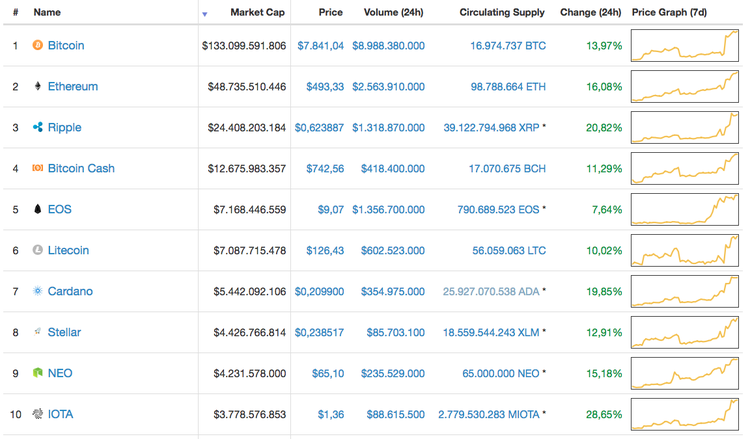Screen dimensions: 750x439
Task: Click the NEO green logo icon
Action: [38, 373]
